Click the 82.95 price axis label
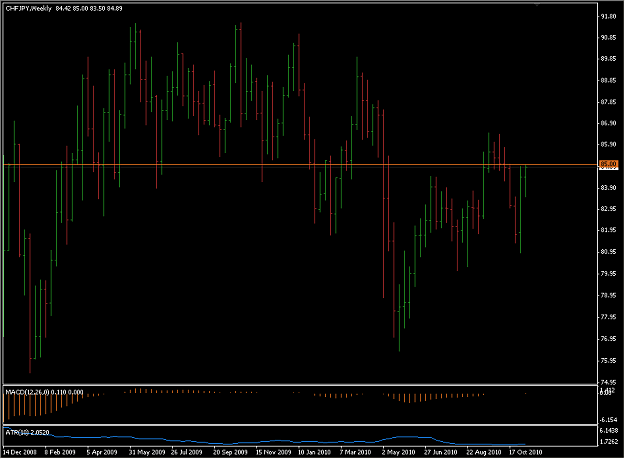The height and width of the screenshot is (459, 625). tap(609, 209)
